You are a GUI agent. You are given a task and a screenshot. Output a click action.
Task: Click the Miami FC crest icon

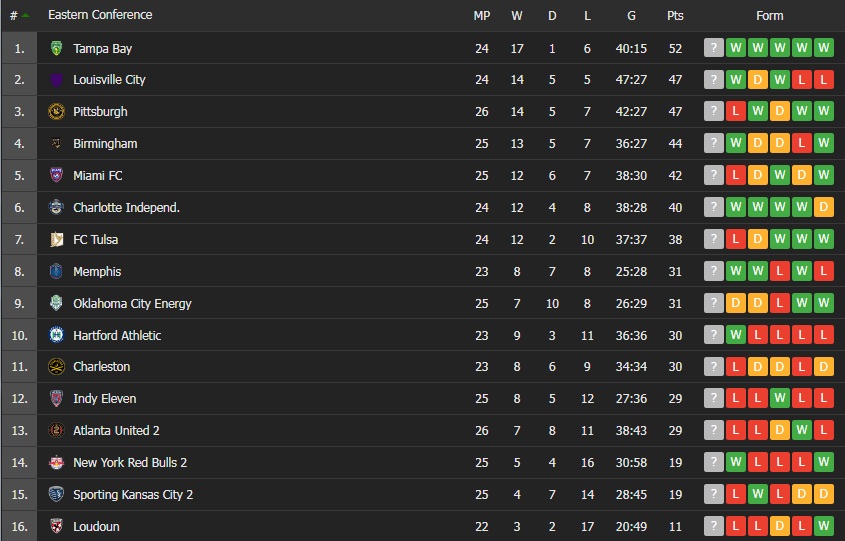[56, 176]
